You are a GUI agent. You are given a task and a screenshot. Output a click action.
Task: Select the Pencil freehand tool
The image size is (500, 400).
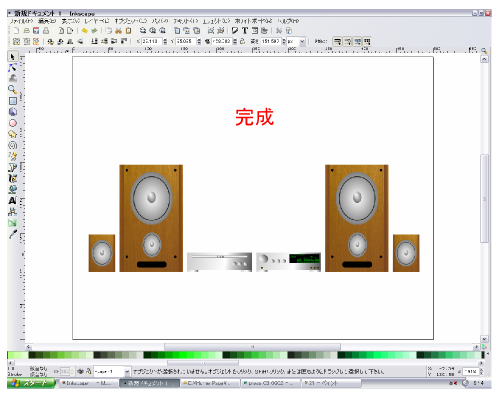[x=13, y=156]
